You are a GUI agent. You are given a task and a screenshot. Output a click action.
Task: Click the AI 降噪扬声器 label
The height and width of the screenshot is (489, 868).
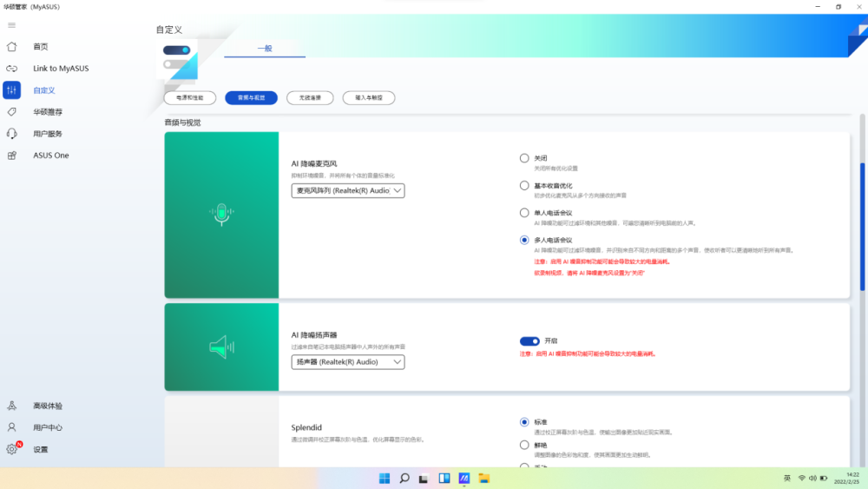(314, 335)
